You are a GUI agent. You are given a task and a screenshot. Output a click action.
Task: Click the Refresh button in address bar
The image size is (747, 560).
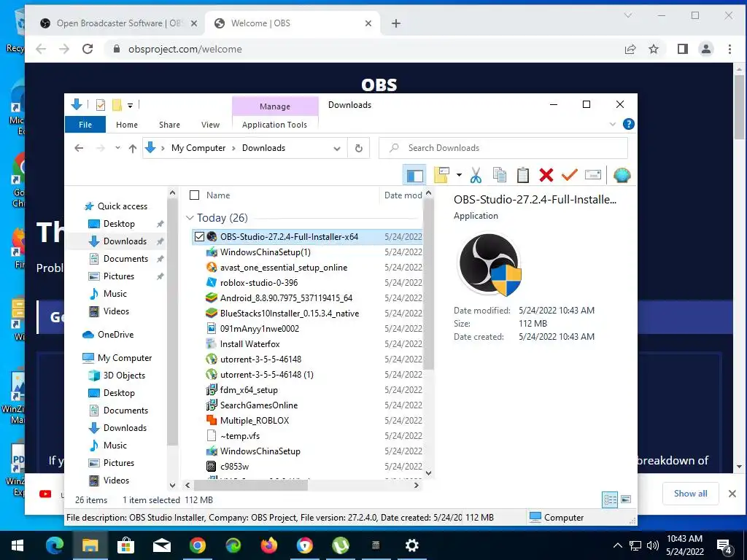pos(359,148)
